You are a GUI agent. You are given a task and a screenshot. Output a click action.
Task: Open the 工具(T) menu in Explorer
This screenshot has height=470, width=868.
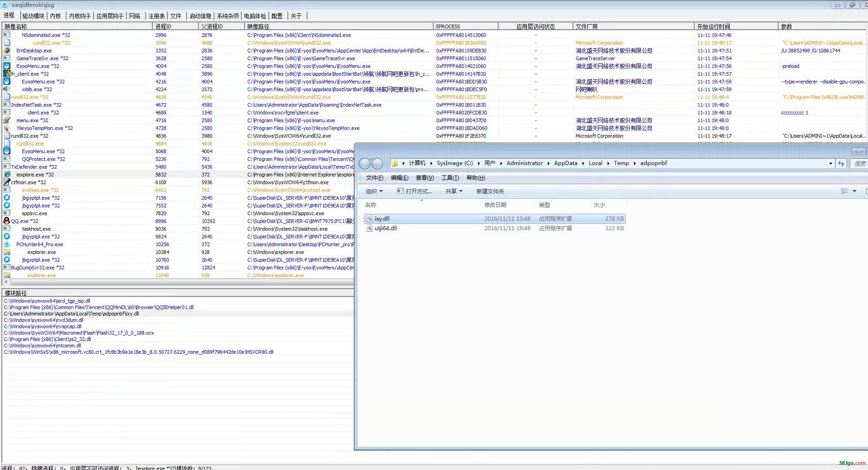[x=450, y=178]
